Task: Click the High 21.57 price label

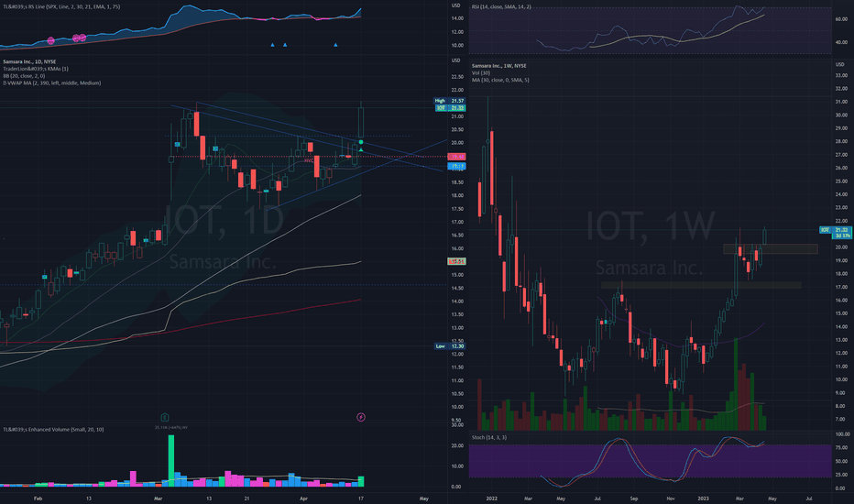Action: pos(449,101)
